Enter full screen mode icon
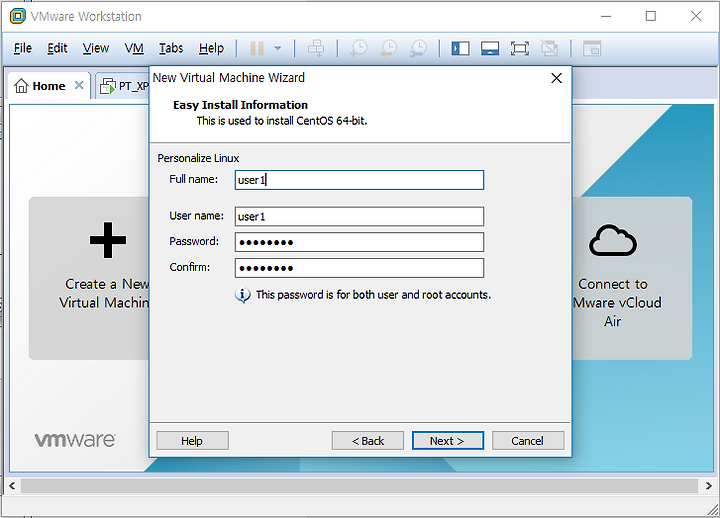Viewport: 720px width, 518px height. [x=520, y=48]
